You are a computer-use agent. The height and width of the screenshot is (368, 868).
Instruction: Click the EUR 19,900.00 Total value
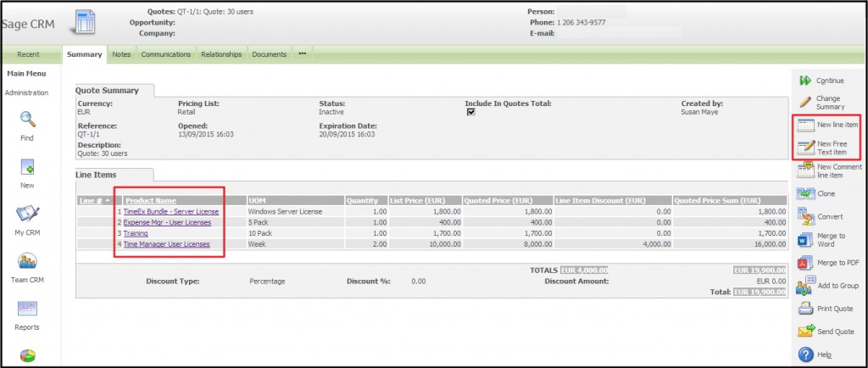tap(759, 293)
